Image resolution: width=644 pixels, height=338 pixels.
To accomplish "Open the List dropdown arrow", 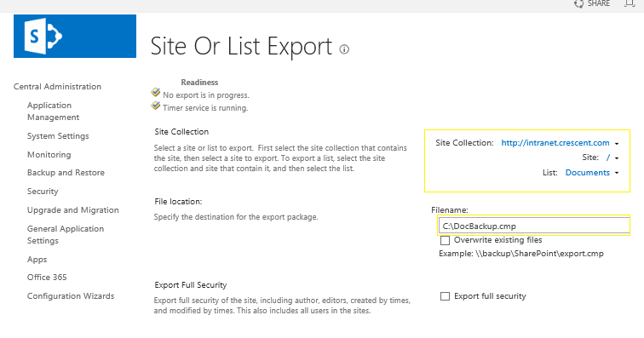I will [x=617, y=174].
